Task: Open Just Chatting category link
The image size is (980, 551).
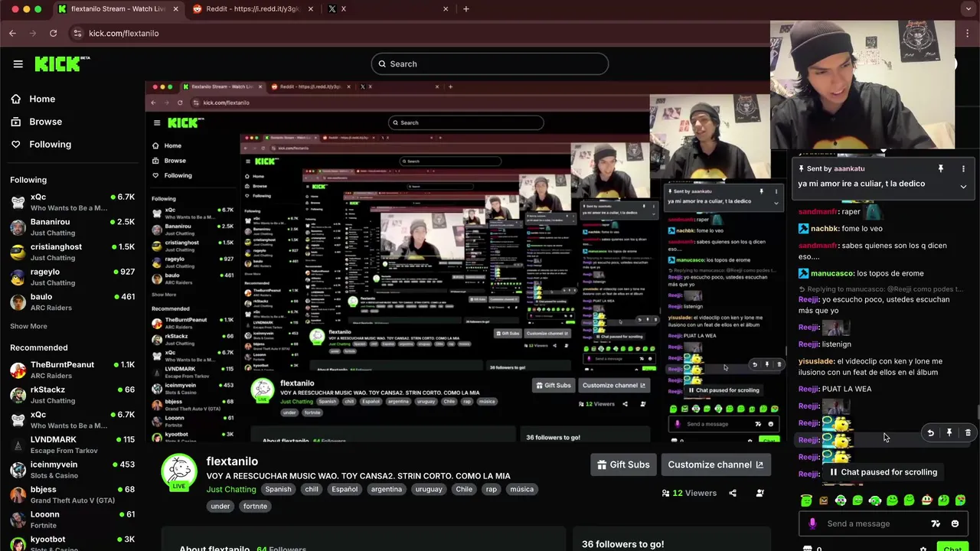Action: pos(231,489)
